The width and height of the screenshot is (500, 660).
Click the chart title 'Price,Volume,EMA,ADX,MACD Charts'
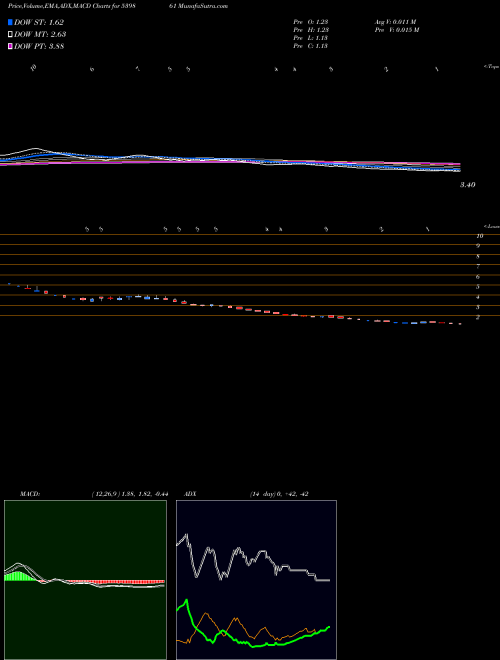pos(60,6)
